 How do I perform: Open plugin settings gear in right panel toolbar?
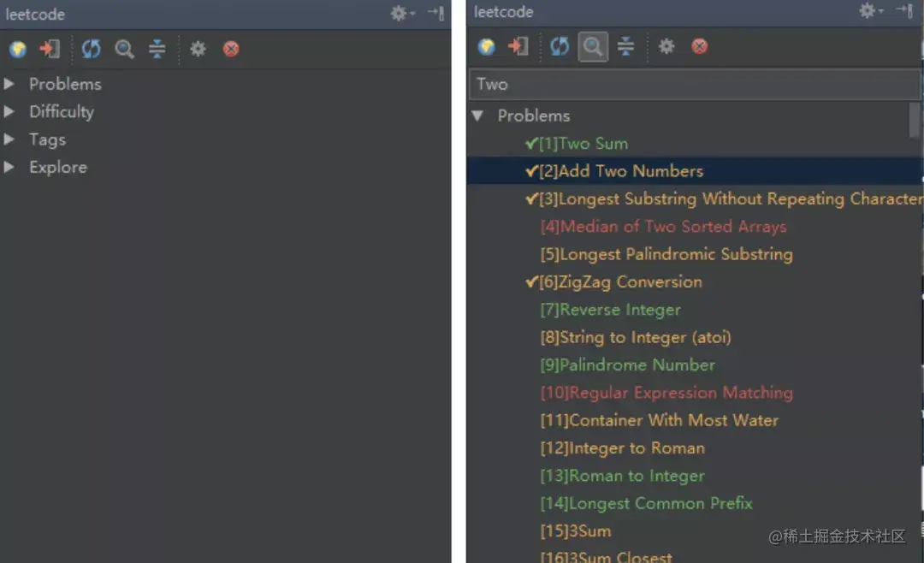(666, 46)
